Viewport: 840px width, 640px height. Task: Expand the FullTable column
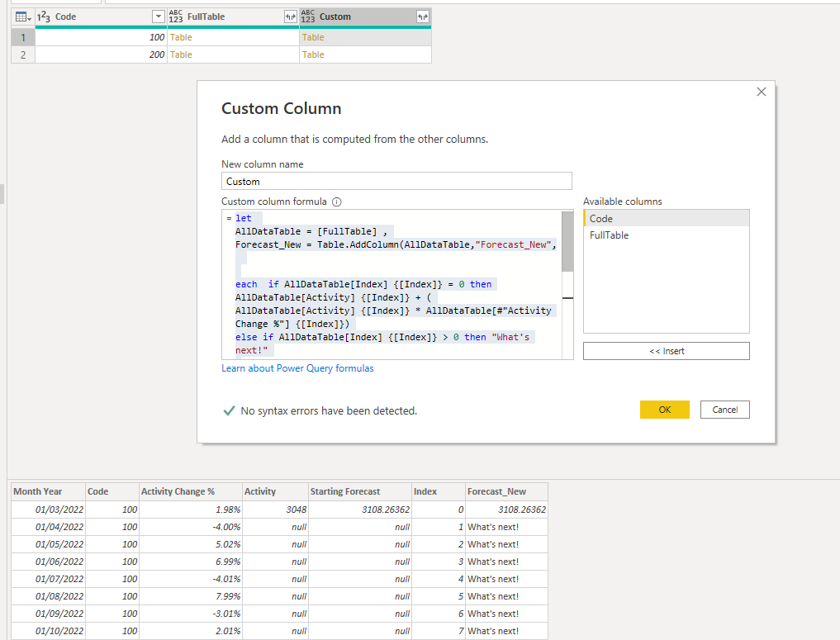[291, 17]
